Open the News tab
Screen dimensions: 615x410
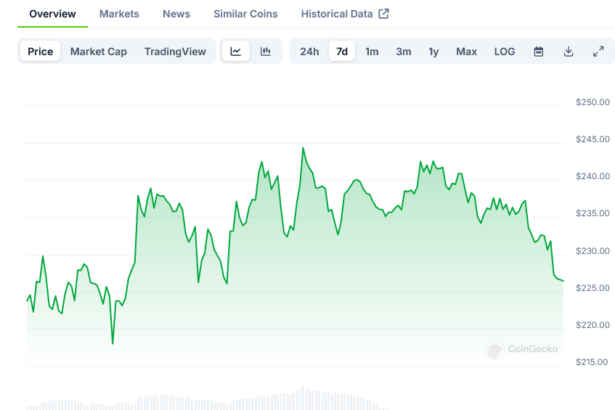176,14
